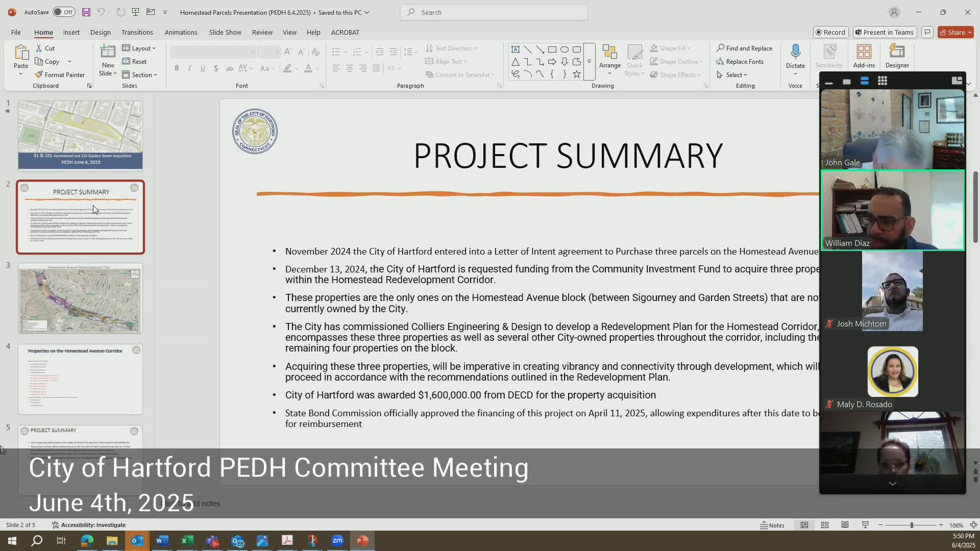
Task: Switch to Transitions tab
Action: point(137,32)
